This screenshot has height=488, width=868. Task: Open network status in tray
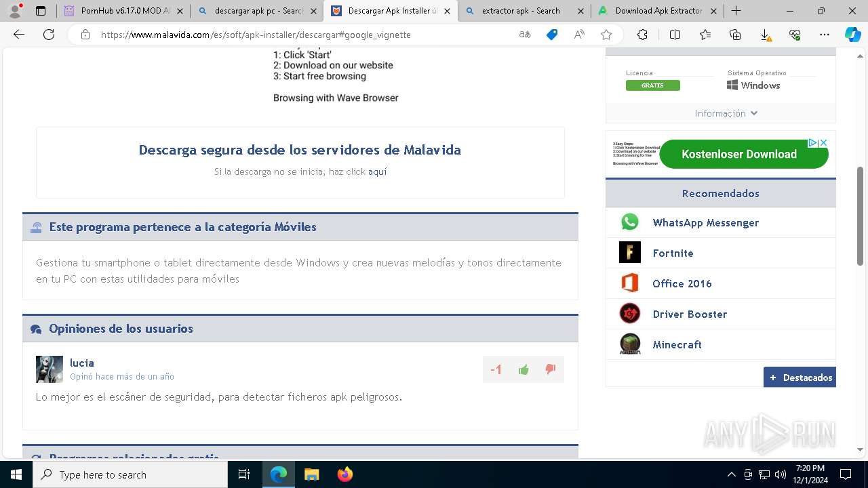(764, 474)
